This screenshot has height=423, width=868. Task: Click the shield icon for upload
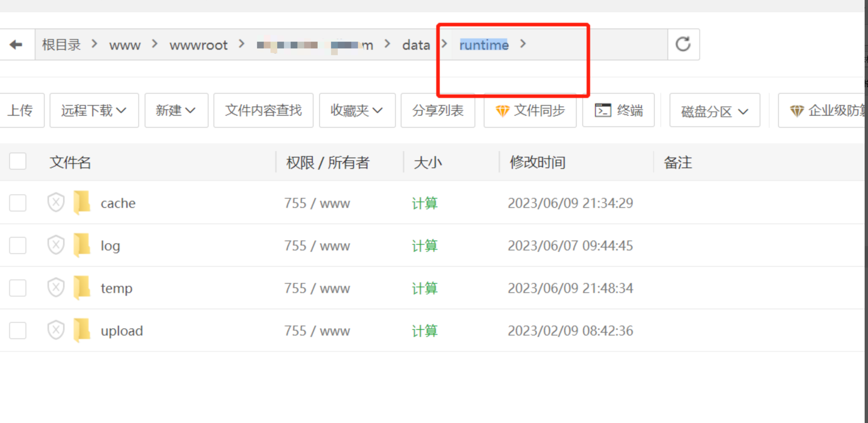(56, 330)
